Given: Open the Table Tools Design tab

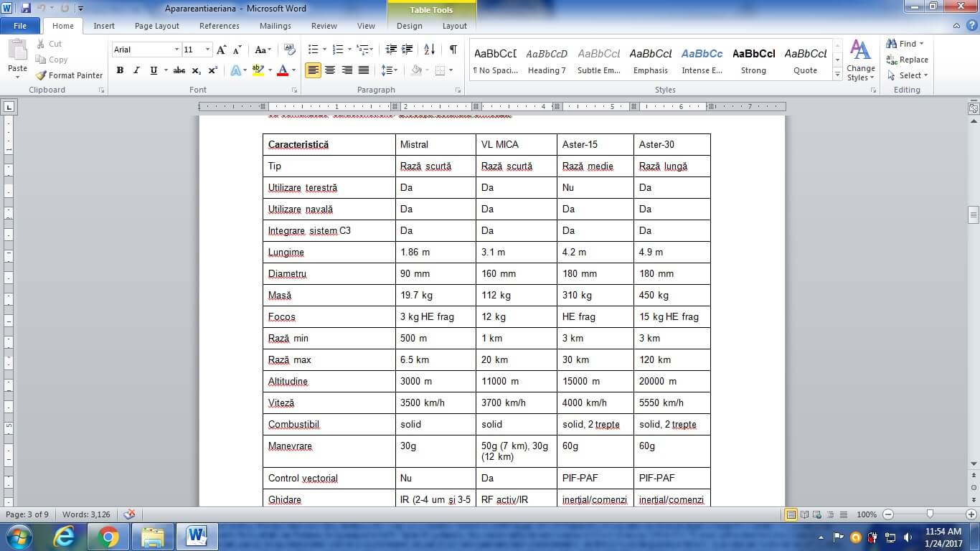Looking at the screenshot, I should click(x=410, y=26).
